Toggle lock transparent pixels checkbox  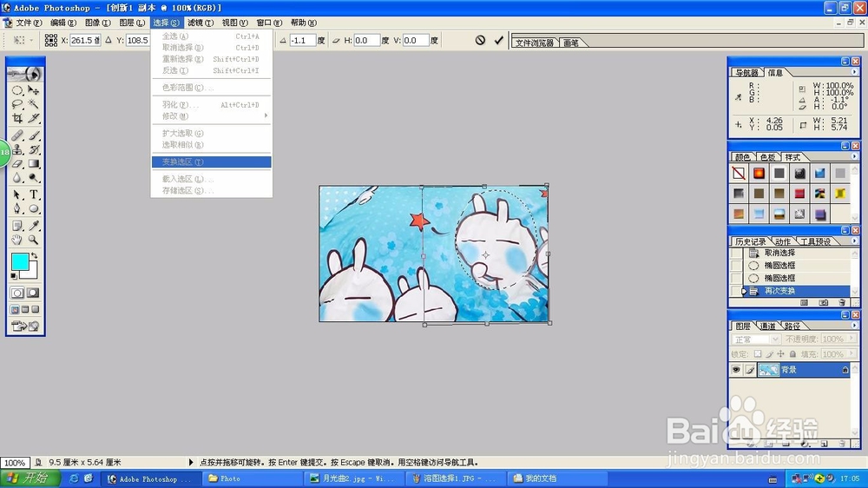point(758,354)
